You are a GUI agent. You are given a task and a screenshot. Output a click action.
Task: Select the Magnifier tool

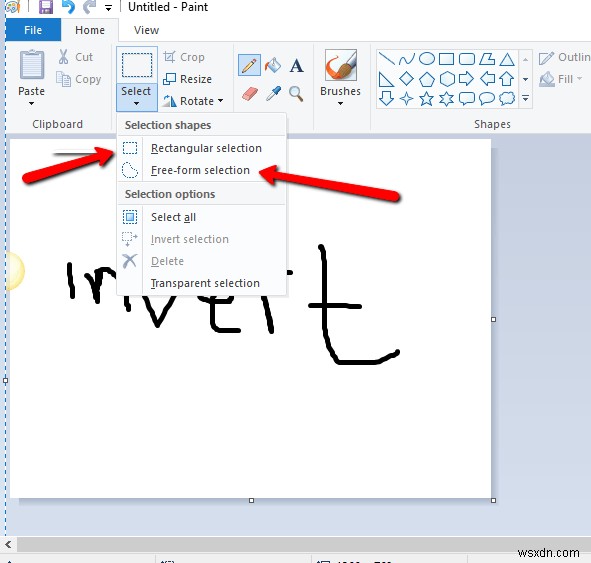pos(296,94)
